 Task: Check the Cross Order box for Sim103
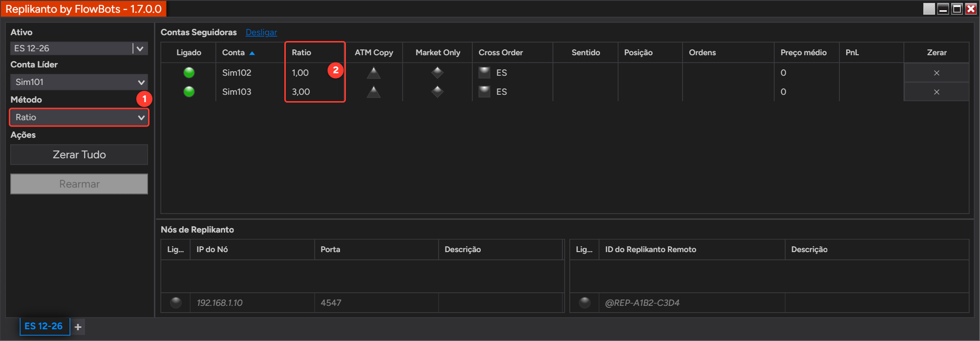[484, 91]
